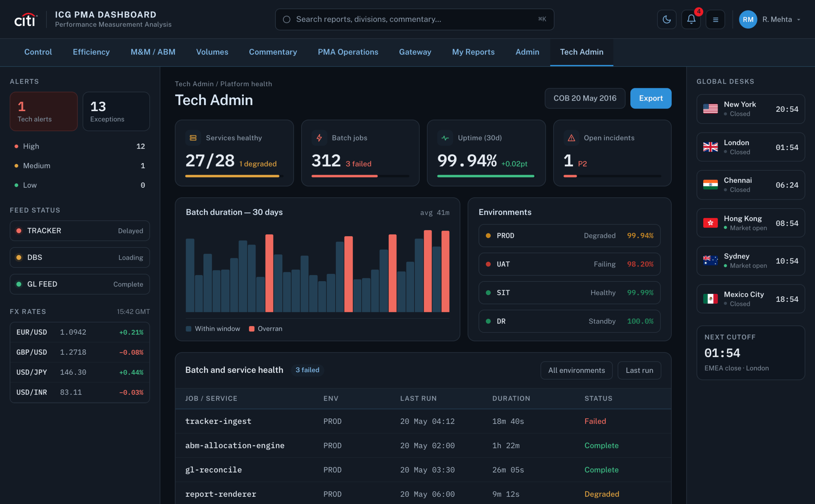Open the All environments filter dropdown

[x=576, y=370]
